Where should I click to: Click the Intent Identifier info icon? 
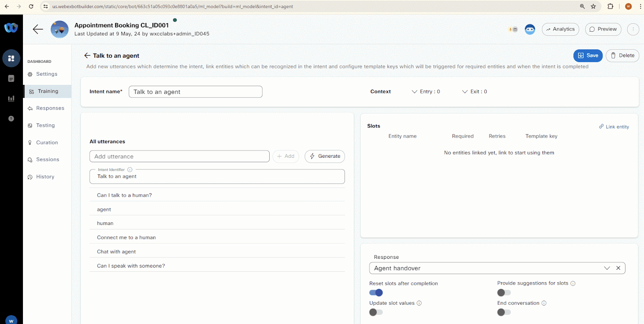pyautogui.click(x=130, y=170)
